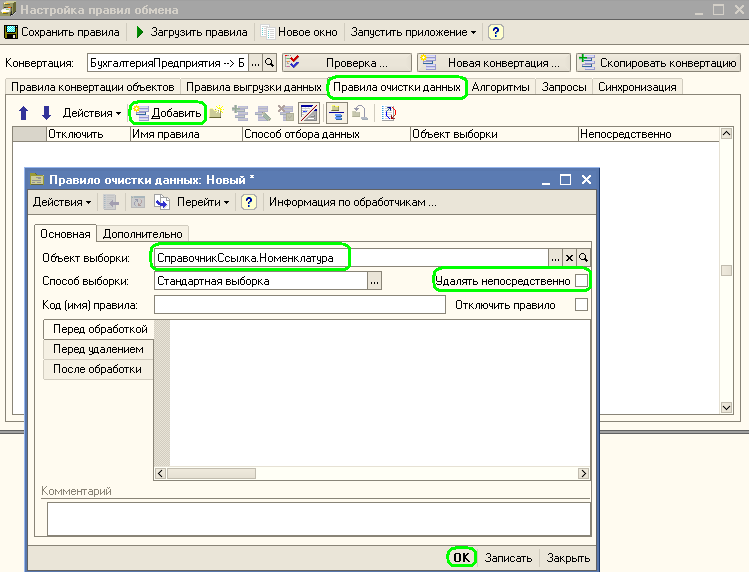
Task: Click the Закрыть button in dialog
Action: 568,558
